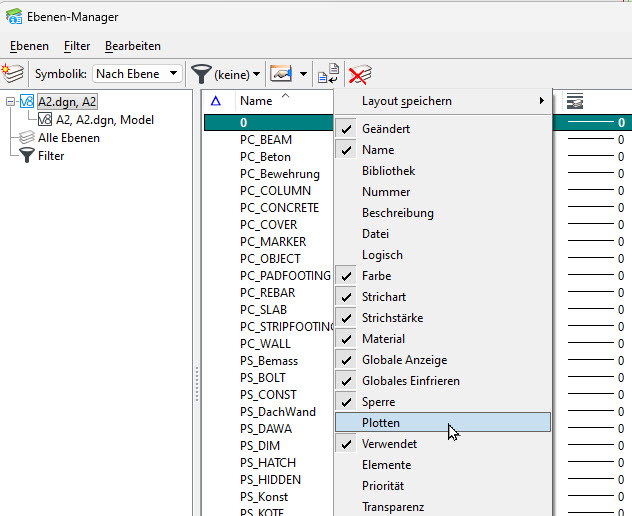Image resolution: width=632 pixels, height=516 pixels.
Task: Select the Filter node in tree
Action: point(52,156)
